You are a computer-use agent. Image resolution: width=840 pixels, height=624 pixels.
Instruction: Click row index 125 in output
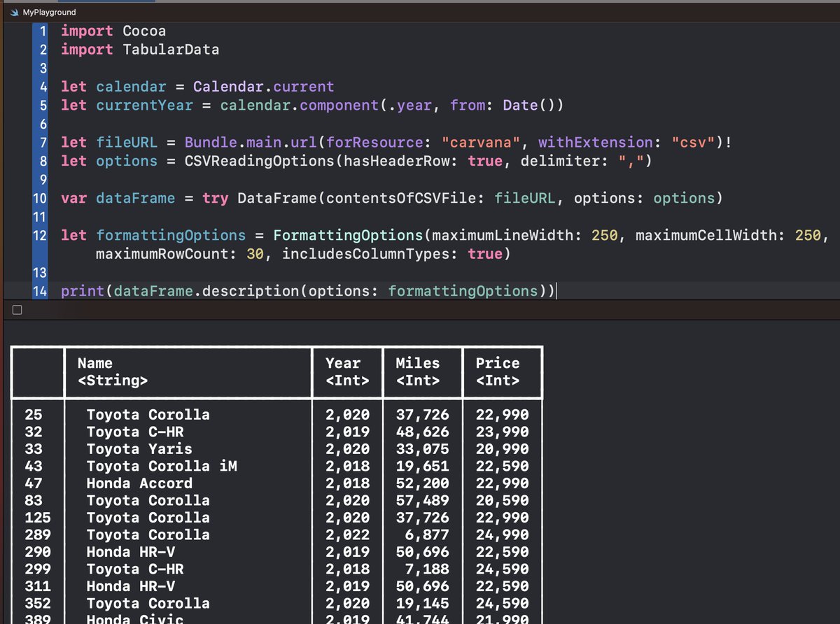point(38,518)
